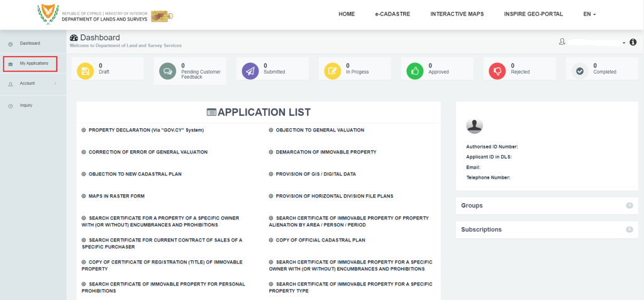Click the user profile icon in the header
This screenshot has height=300, width=644.
(562, 42)
